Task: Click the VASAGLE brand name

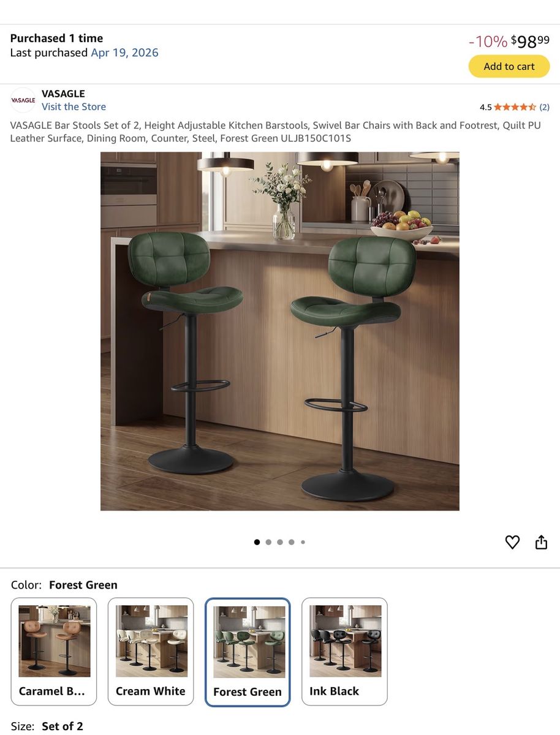Action: pos(63,94)
